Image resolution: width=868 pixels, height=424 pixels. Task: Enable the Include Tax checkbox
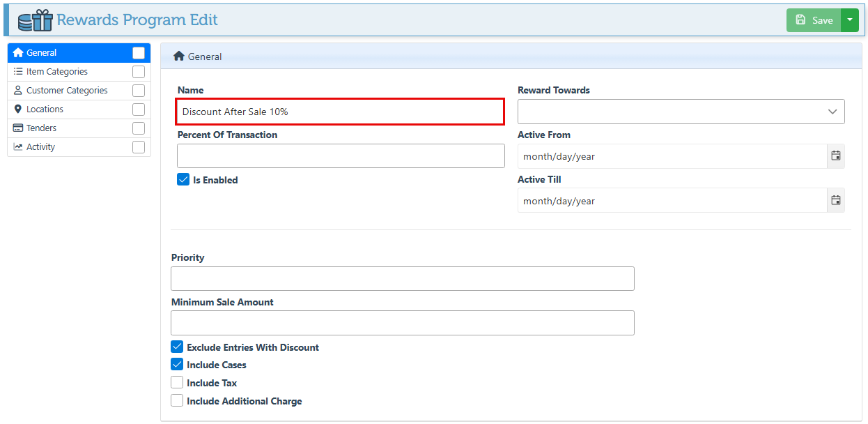click(177, 383)
